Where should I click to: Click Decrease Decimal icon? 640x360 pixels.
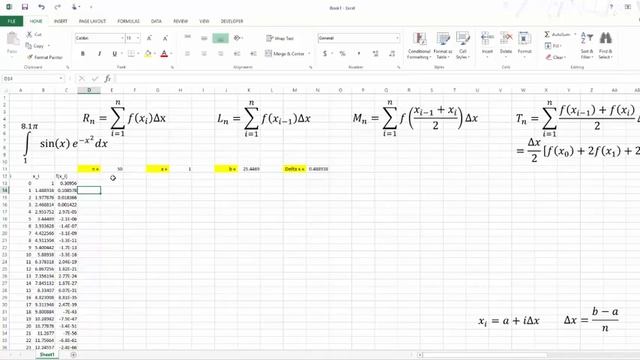(392, 53)
